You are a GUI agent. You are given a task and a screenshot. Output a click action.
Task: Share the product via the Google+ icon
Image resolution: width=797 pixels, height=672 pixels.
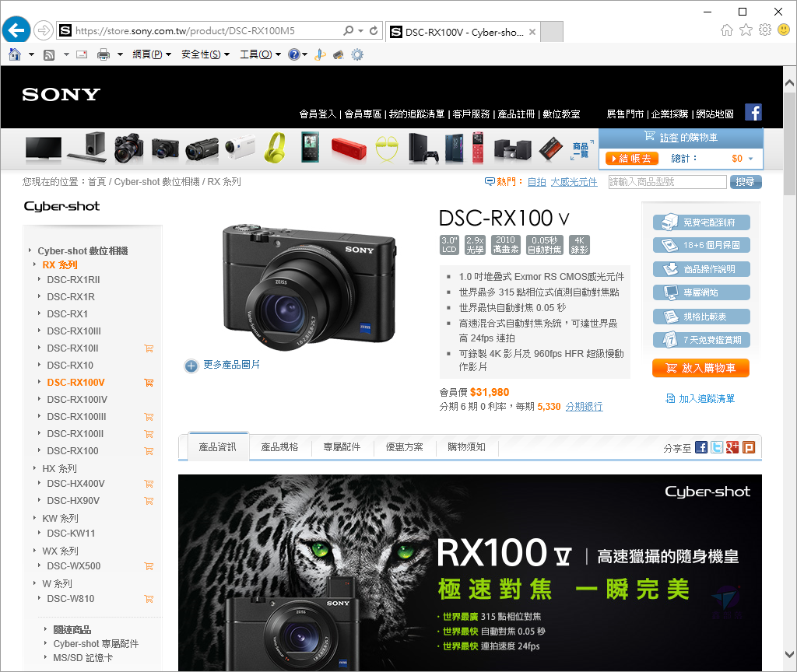pyautogui.click(x=732, y=447)
